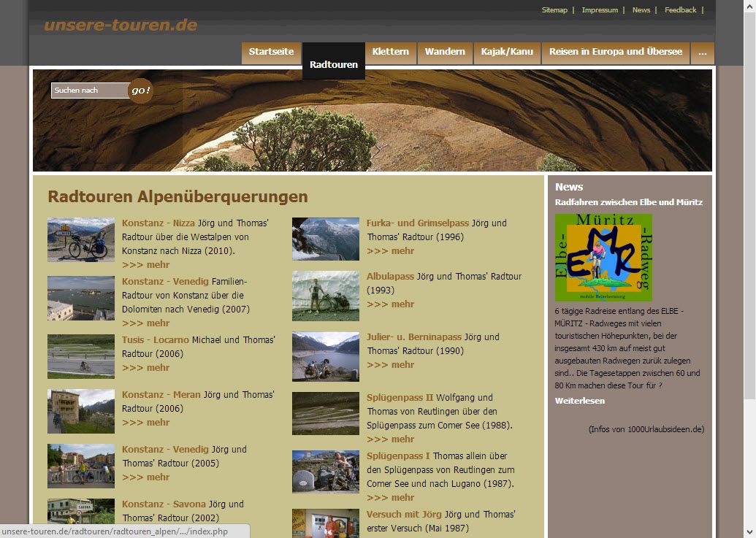Open the Tusis - Locarno thumbnail image
The image size is (756, 538).
(x=81, y=356)
